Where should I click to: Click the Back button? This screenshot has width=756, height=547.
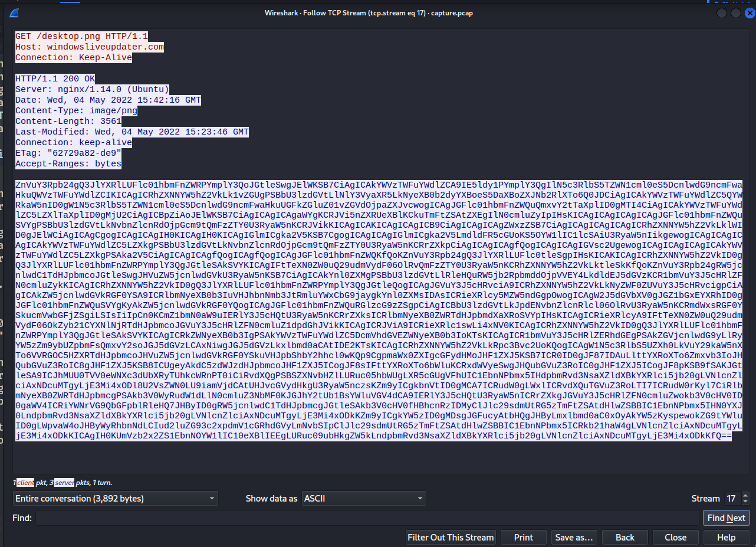pyautogui.click(x=625, y=537)
